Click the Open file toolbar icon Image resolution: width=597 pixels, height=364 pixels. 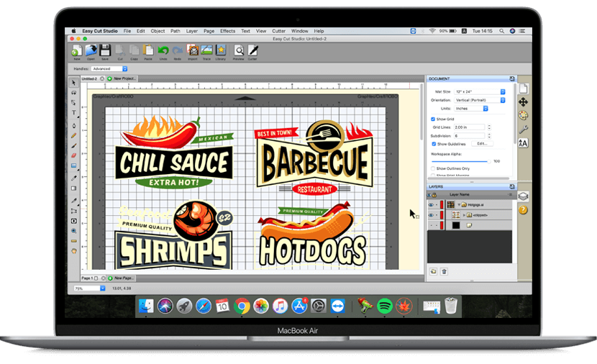click(91, 50)
